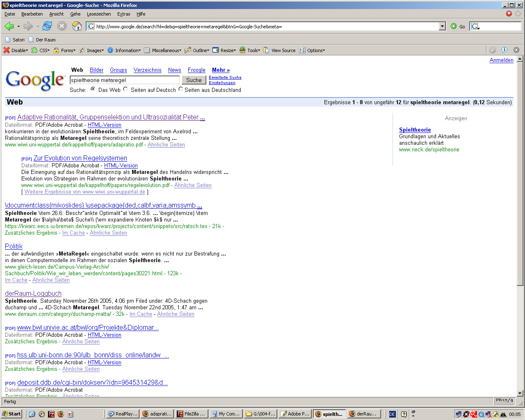525x420 pixels.
Task: Go back with the green Back arrow
Action: (9, 26)
